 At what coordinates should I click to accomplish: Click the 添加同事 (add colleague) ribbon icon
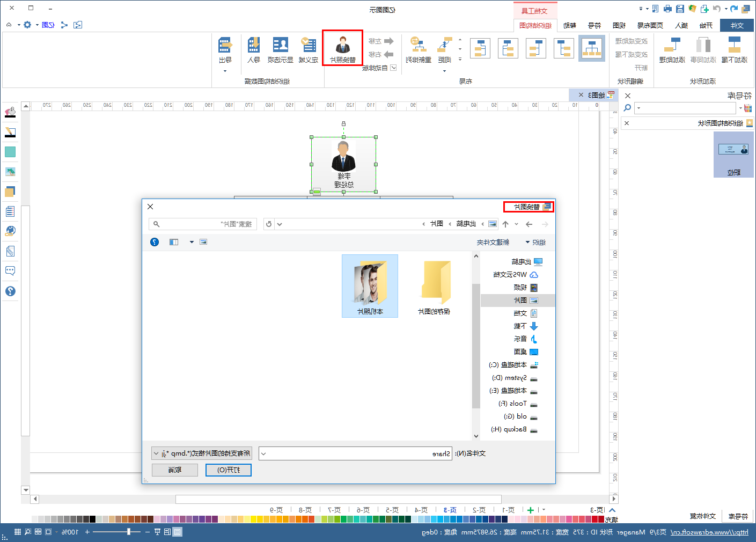click(x=703, y=50)
